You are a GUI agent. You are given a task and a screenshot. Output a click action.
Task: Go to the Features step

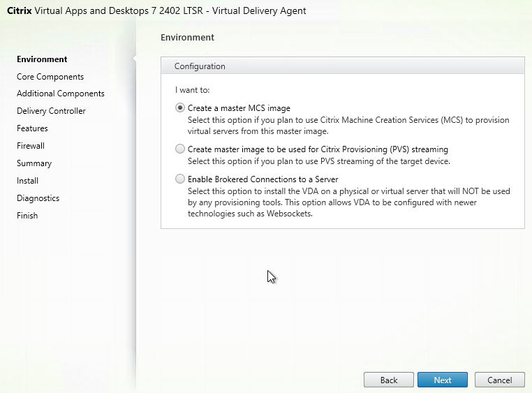32,128
